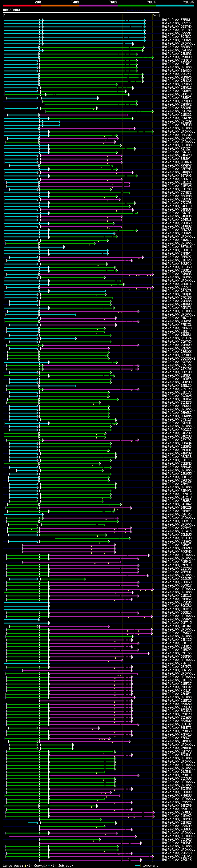Select label UniRef100_C1BZE1

[177, 183]
